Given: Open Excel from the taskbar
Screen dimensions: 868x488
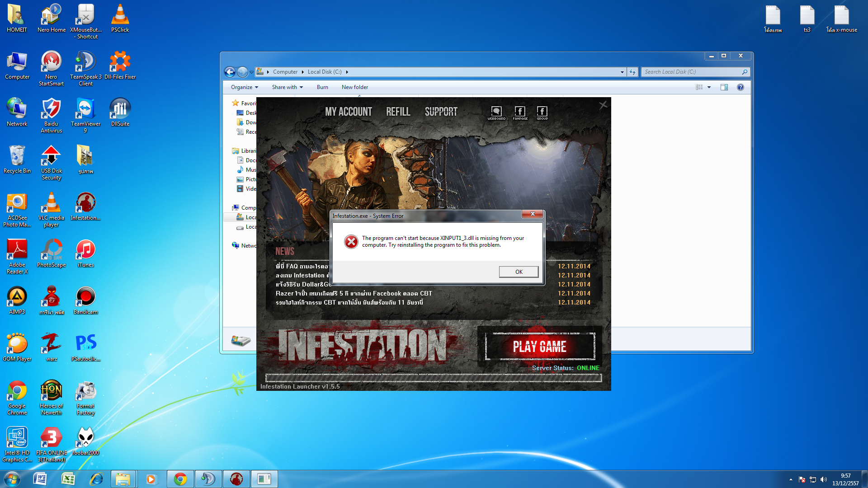Looking at the screenshot, I should click(x=68, y=479).
